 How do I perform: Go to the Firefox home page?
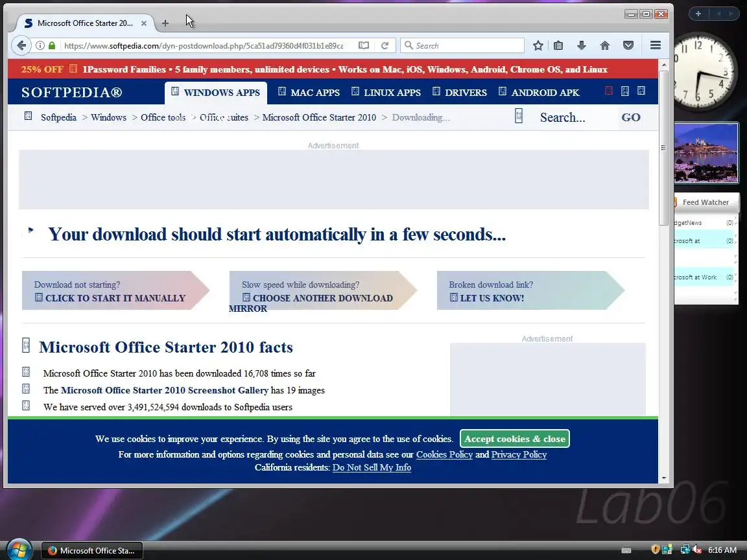click(x=604, y=45)
